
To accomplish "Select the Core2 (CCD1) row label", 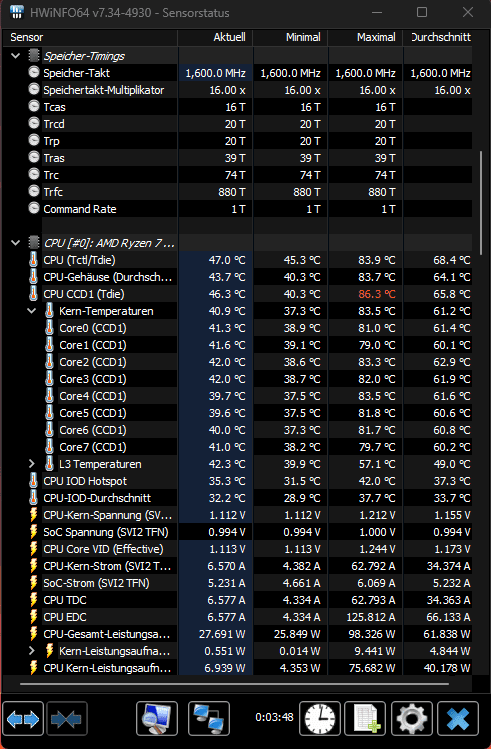I will click(x=93, y=362).
